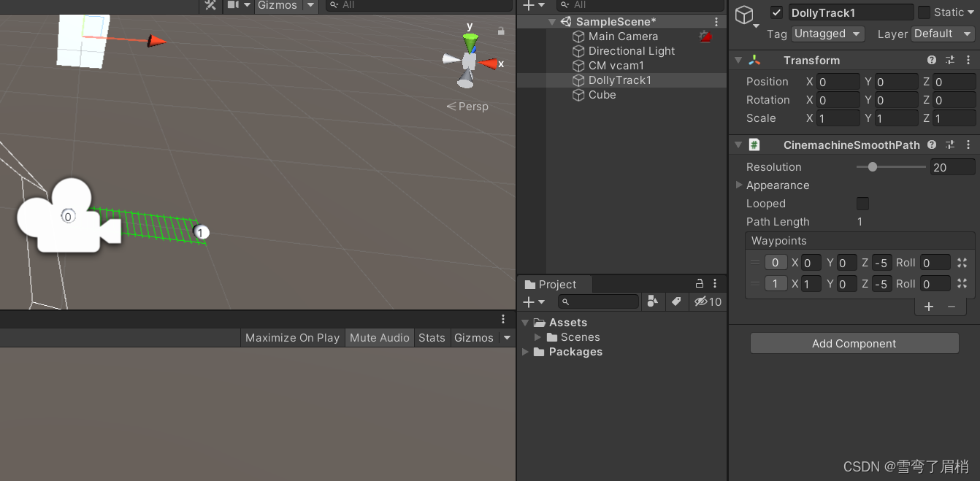Click the Transform component presets icon
This screenshot has height=481, width=980.
950,60
